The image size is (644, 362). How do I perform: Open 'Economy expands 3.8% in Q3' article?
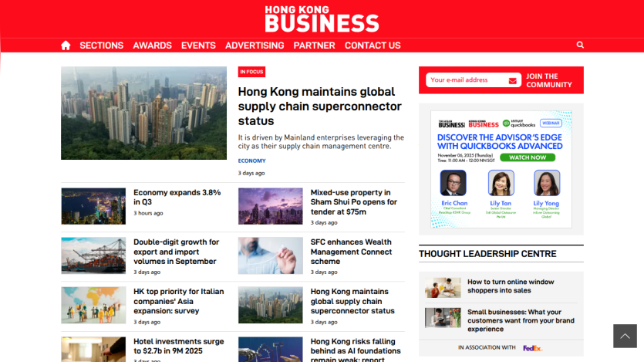pyautogui.click(x=177, y=198)
